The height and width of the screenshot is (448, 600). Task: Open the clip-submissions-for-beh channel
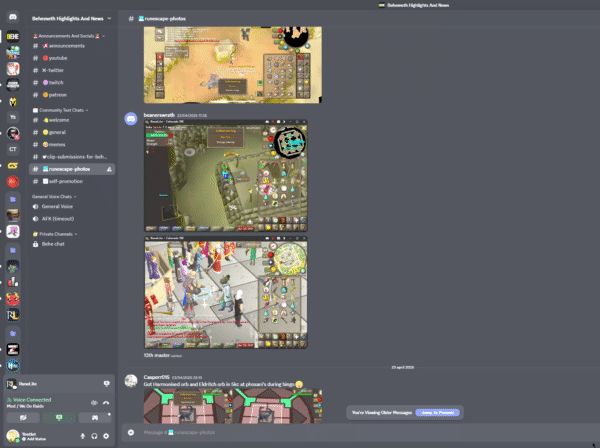point(72,157)
